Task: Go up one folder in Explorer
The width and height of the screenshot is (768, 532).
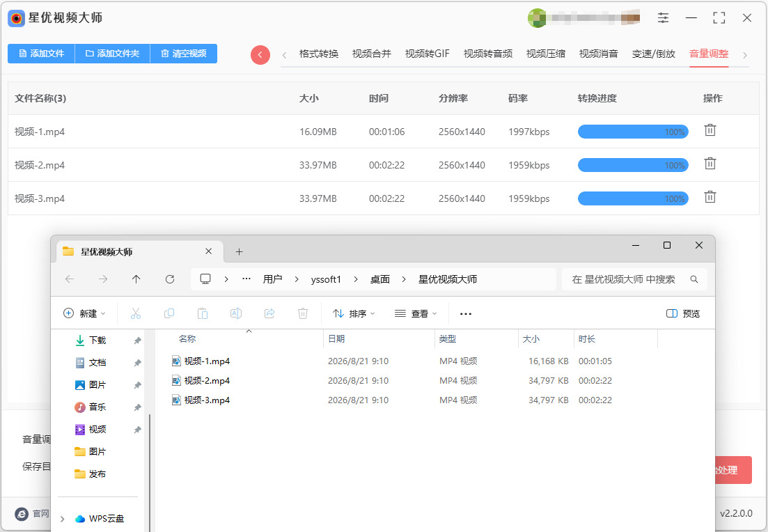Action: point(136,279)
